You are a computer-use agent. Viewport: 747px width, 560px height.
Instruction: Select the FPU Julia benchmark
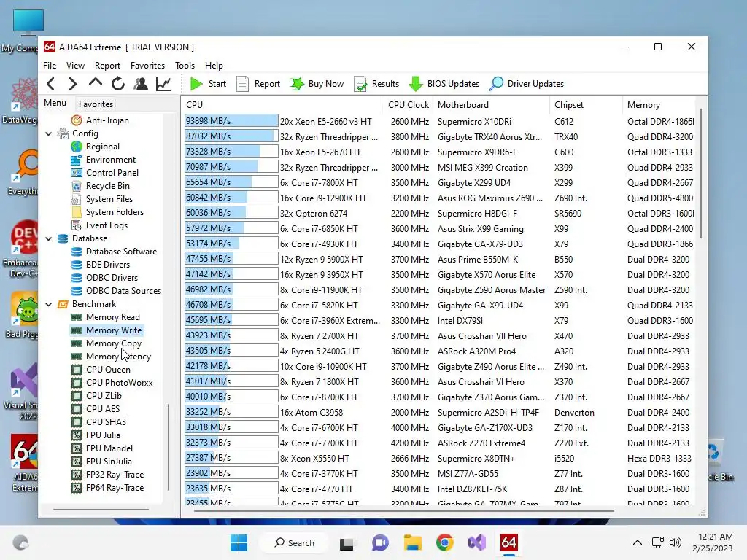(x=96, y=435)
